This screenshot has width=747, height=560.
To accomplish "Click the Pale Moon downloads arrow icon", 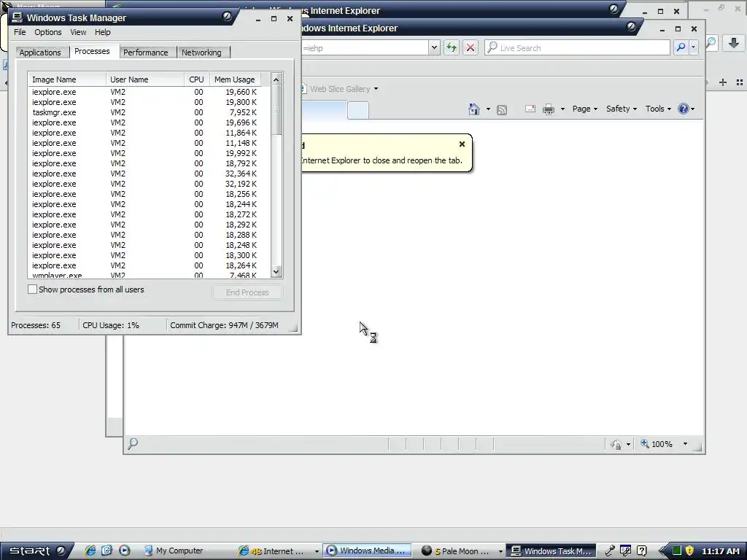I will [x=734, y=43].
